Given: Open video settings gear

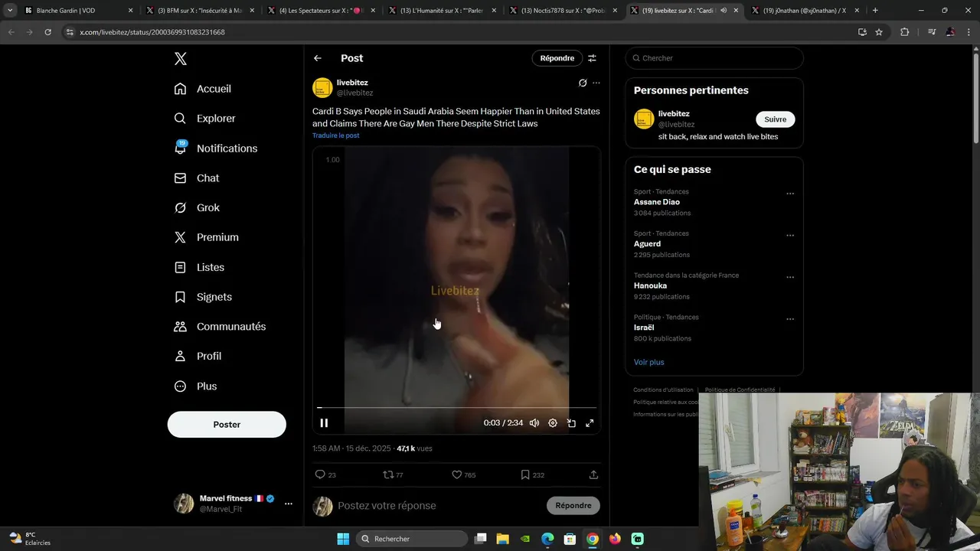Looking at the screenshot, I should tap(553, 423).
